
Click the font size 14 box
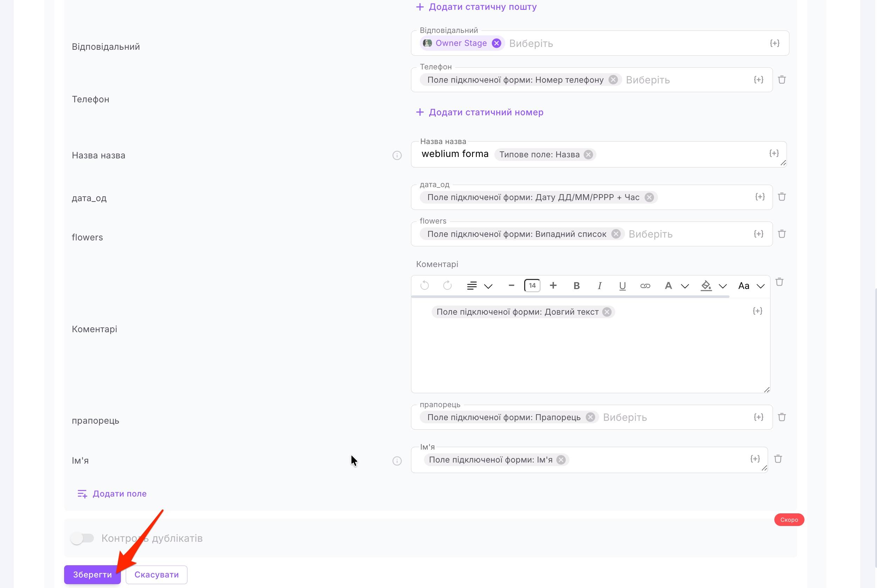532,286
